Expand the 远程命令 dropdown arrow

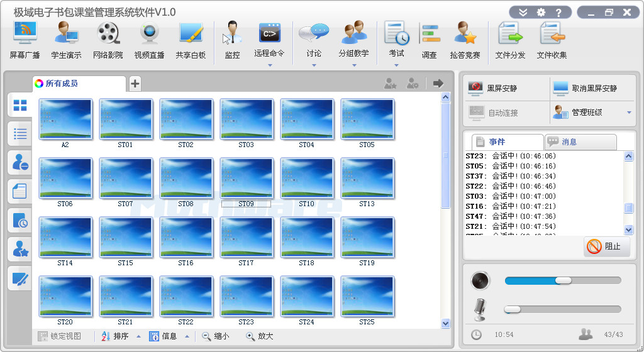click(269, 65)
